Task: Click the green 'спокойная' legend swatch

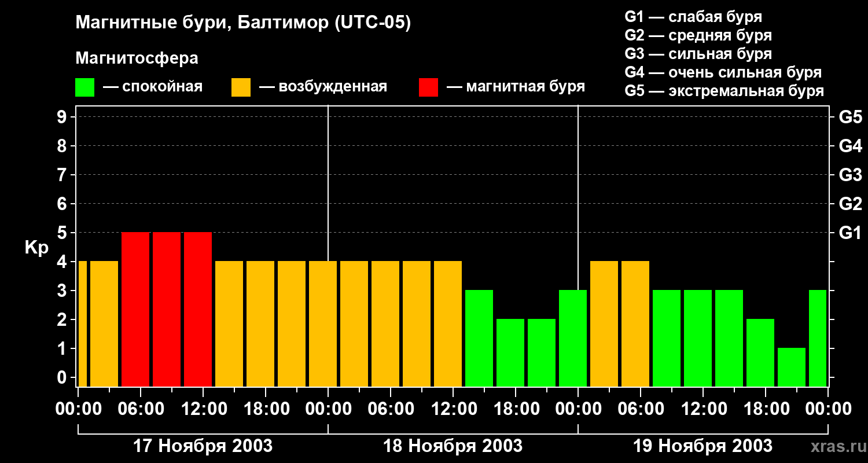Action: [x=84, y=87]
